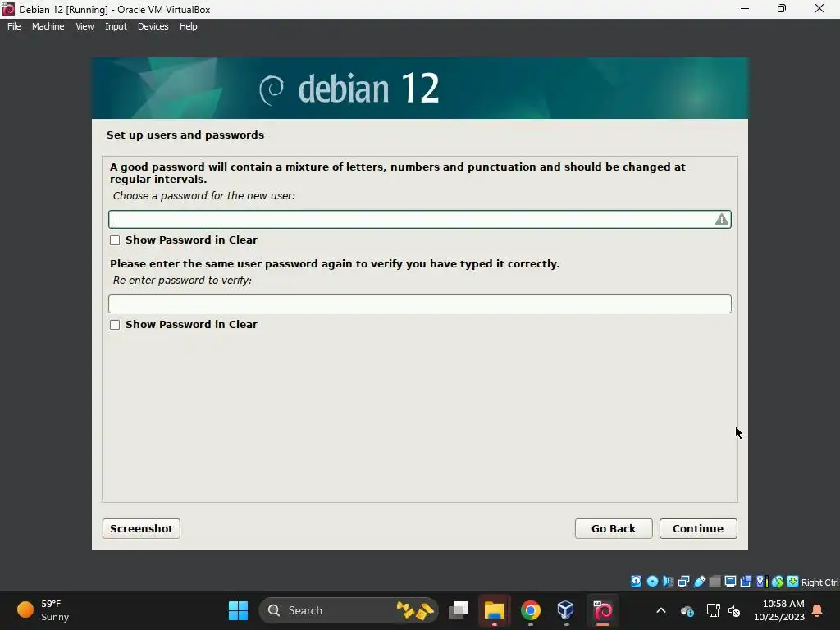Click the virtualization features V icon
The image size is (840, 630).
(762, 582)
